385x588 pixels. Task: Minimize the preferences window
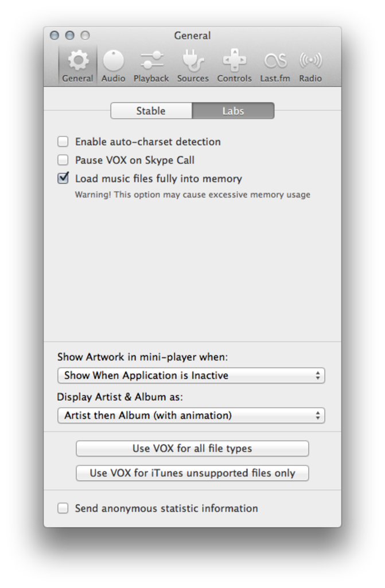click(x=69, y=36)
